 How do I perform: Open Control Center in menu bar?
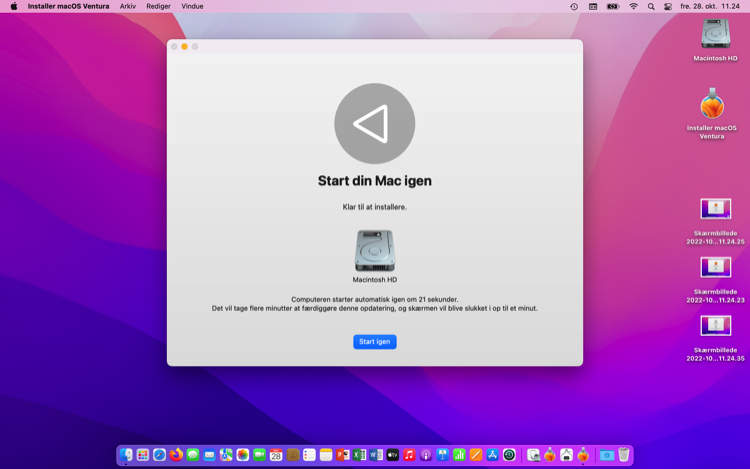point(668,6)
